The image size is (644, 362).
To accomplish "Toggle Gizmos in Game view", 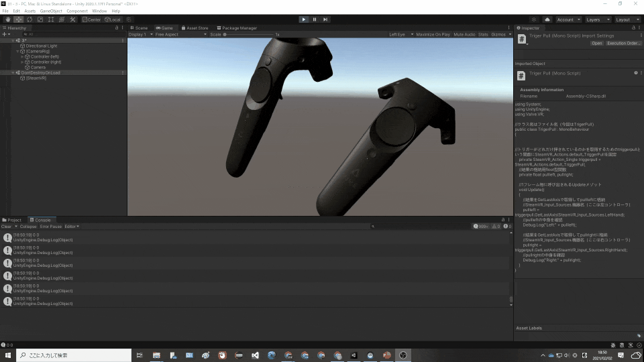I will [x=498, y=34].
